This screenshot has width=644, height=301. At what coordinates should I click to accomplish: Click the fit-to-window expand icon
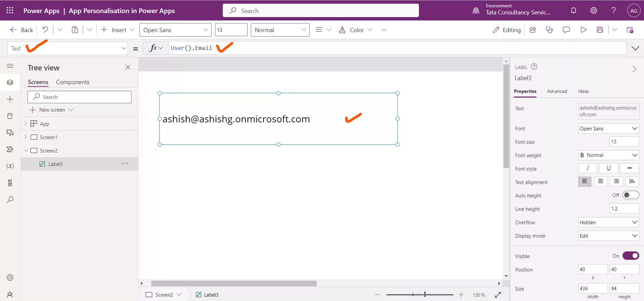click(498, 295)
